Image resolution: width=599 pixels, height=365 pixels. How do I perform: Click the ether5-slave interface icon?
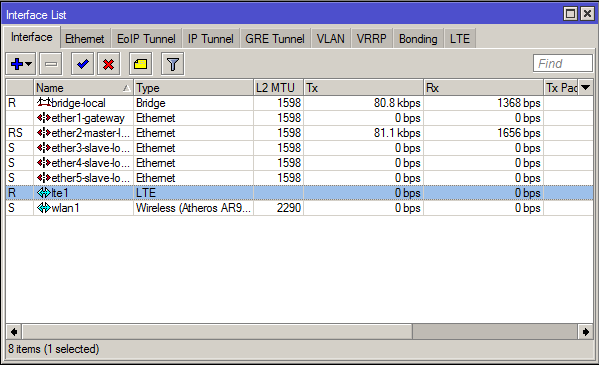click(44, 178)
